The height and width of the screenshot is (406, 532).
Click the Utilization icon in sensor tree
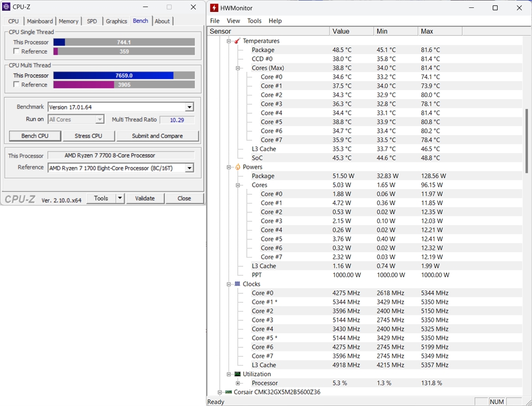(x=237, y=374)
